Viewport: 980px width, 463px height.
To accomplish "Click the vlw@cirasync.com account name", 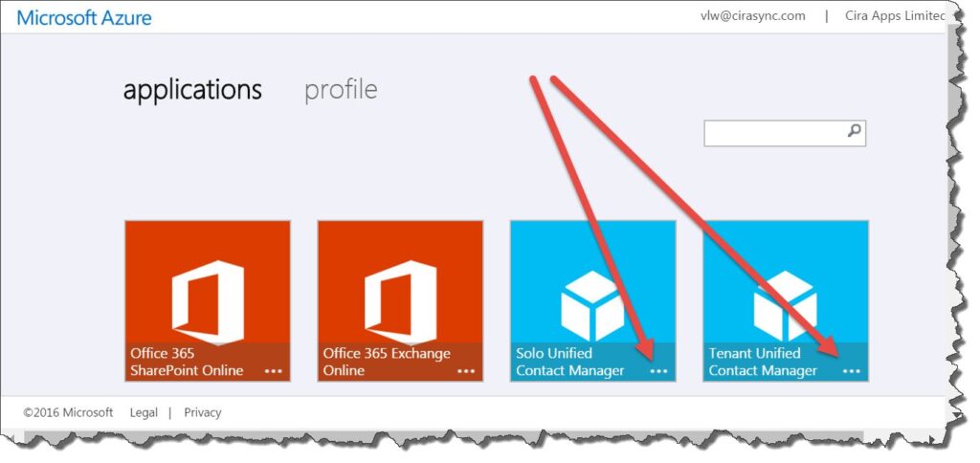I will pyautogui.click(x=752, y=15).
